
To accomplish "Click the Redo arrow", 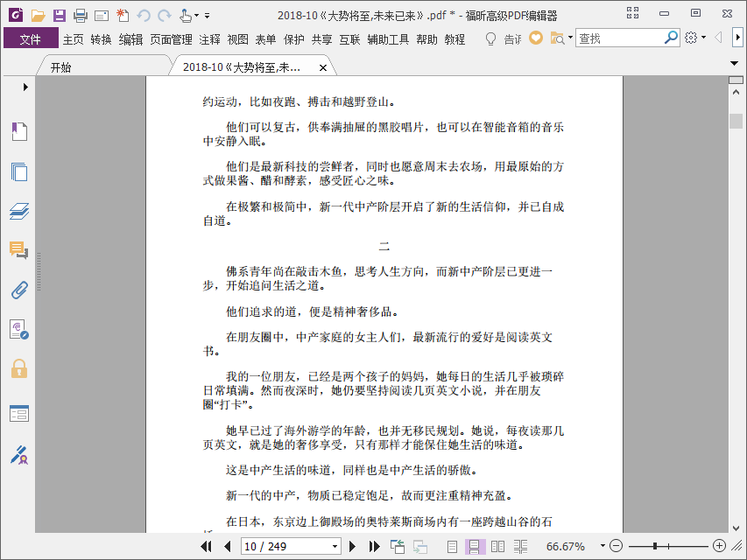I will tap(165, 16).
